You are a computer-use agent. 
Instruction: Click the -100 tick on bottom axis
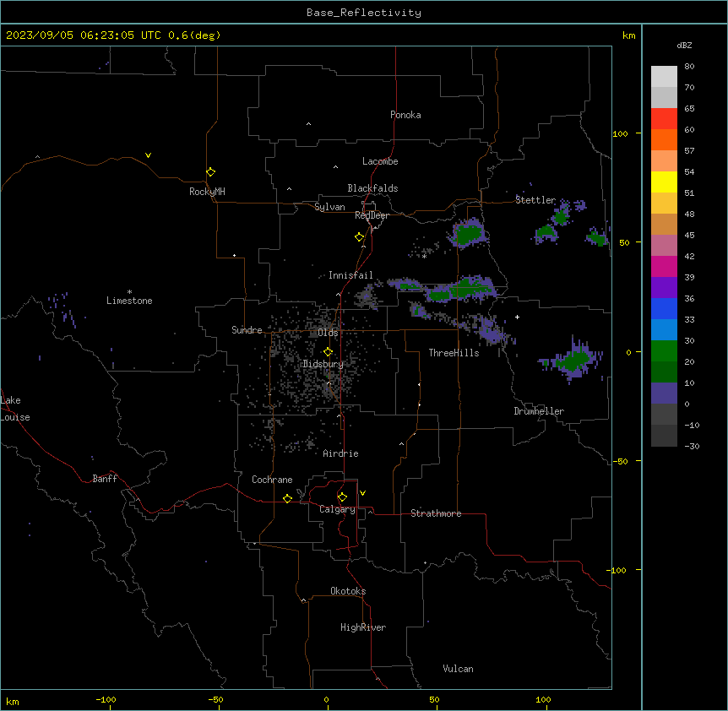[x=106, y=699]
